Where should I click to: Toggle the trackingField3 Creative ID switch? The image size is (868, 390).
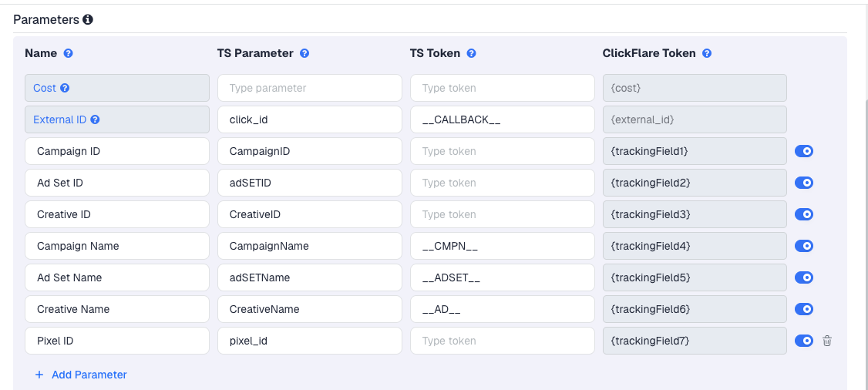pos(804,214)
